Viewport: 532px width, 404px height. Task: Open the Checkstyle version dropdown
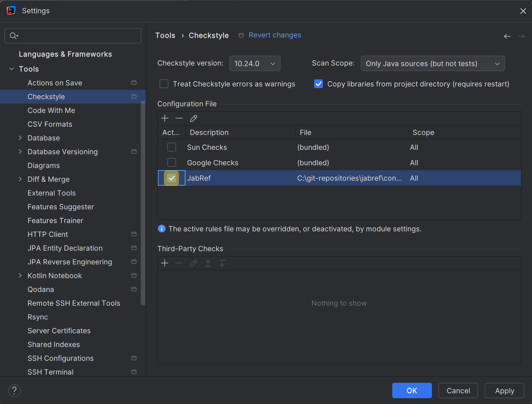(x=255, y=63)
